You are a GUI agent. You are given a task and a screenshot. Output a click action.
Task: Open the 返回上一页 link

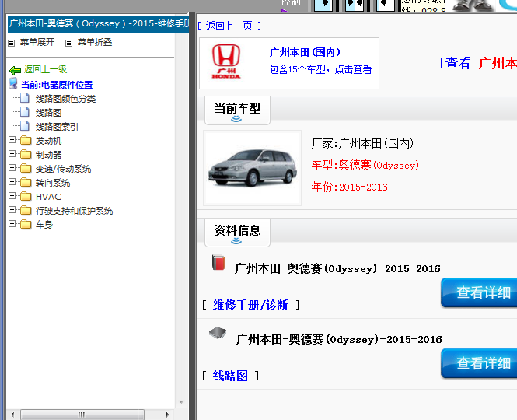coord(229,26)
